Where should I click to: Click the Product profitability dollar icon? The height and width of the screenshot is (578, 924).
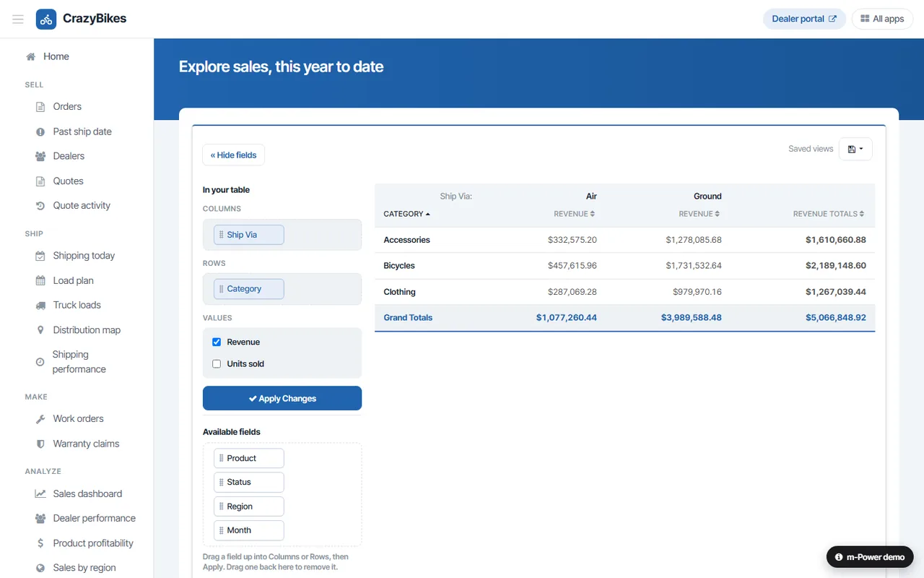coord(40,543)
